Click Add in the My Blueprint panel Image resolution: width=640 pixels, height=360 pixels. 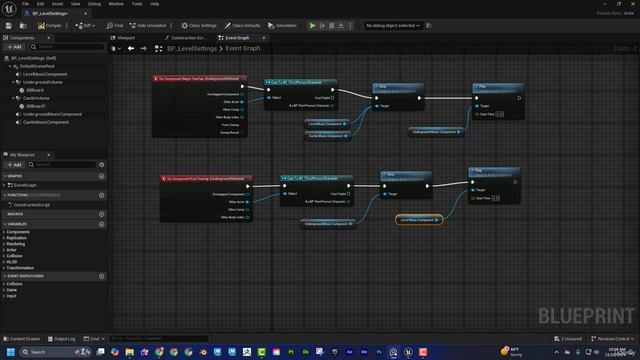point(15,164)
